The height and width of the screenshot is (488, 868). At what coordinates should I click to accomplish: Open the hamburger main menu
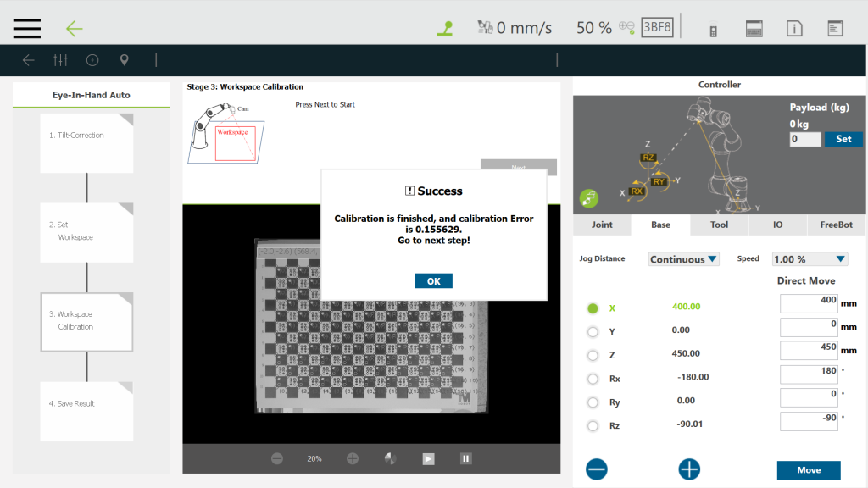pyautogui.click(x=27, y=27)
